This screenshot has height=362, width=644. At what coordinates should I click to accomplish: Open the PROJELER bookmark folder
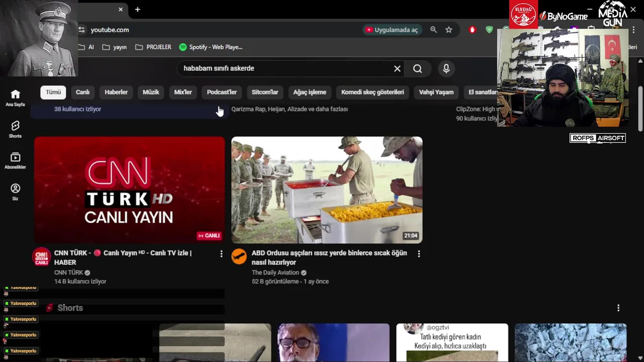click(153, 47)
